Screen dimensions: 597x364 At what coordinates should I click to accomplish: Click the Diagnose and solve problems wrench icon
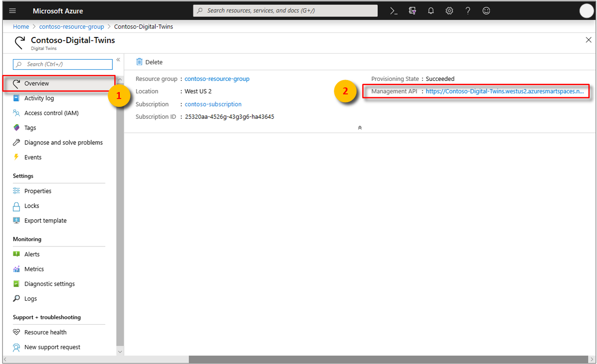pos(17,142)
